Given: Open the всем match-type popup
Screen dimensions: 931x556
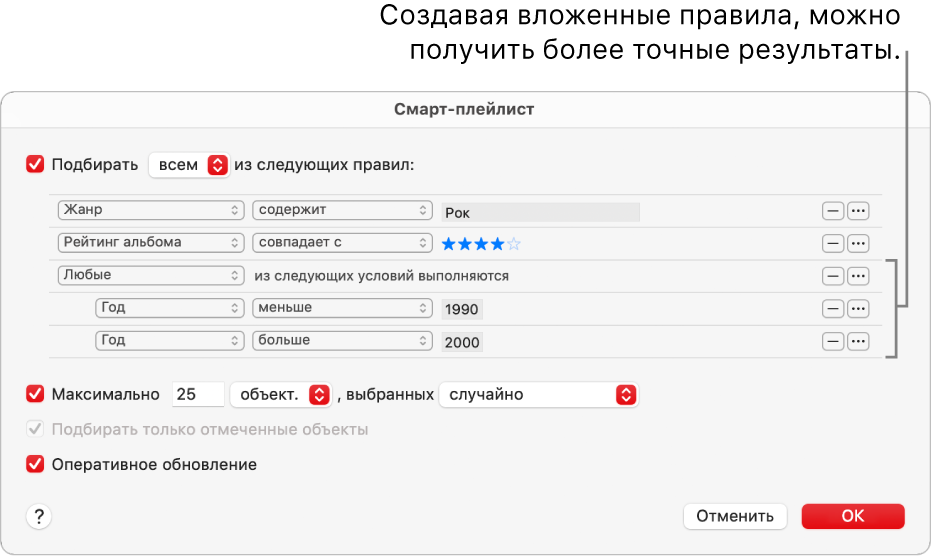Looking at the screenshot, I should [188, 165].
